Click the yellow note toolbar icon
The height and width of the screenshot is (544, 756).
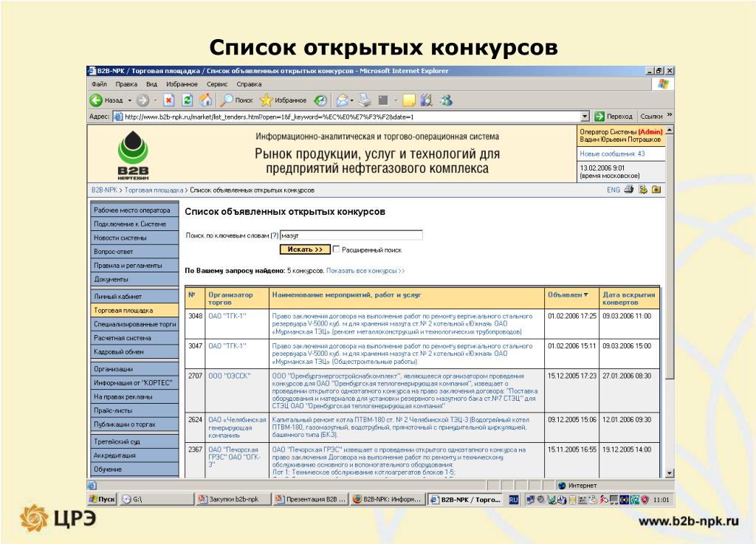click(409, 100)
